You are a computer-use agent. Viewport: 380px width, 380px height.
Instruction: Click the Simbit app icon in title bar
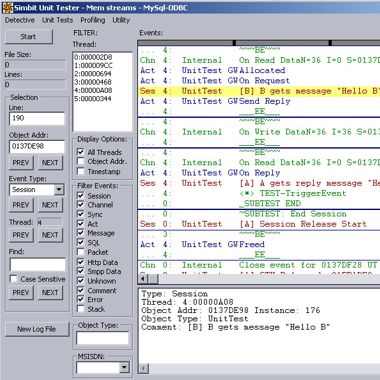[x=7, y=7]
